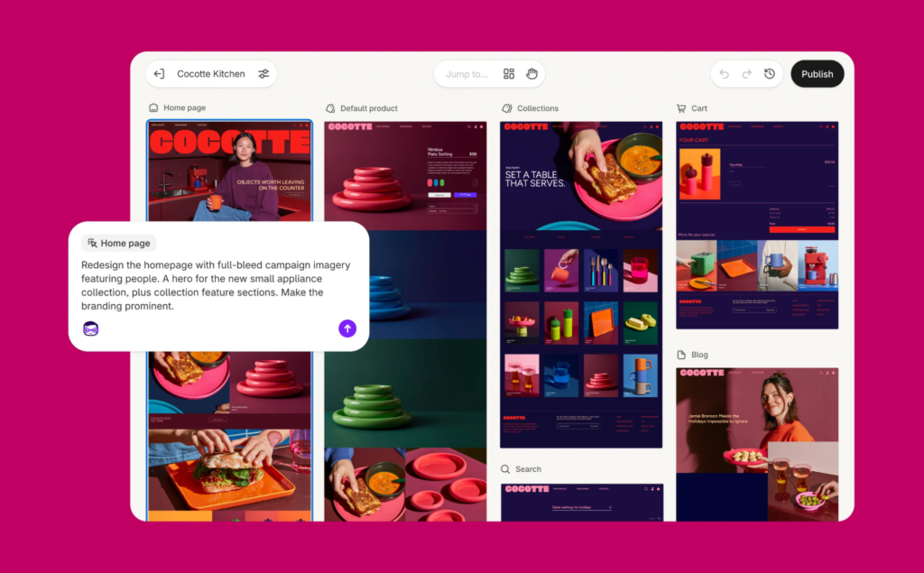This screenshot has width=924, height=573.
Task: Click the sandwich on orange tray image
Action: point(229,470)
